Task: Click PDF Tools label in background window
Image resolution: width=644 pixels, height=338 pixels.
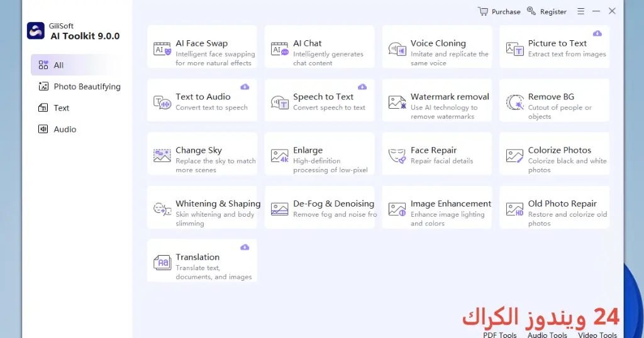Action: (x=500, y=335)
